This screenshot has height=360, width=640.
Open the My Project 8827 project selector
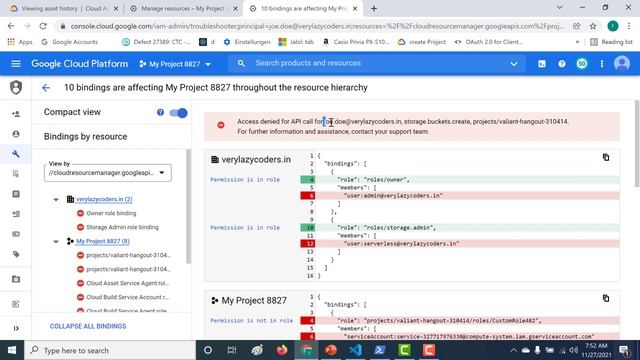(x=175, y=64)
